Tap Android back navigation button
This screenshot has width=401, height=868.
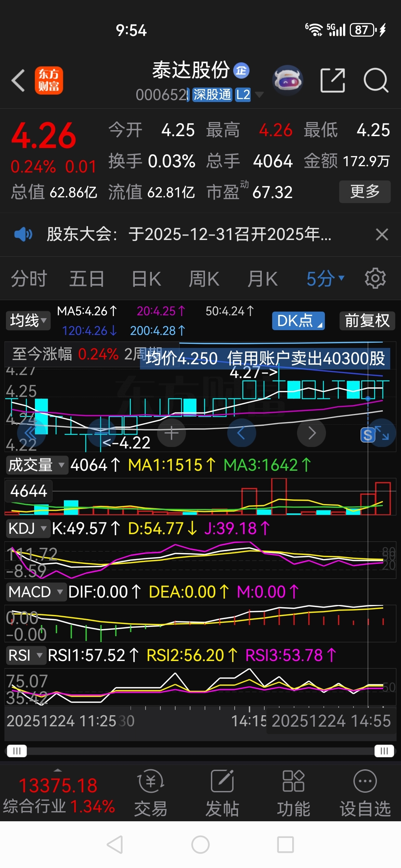tap(115, 845)
